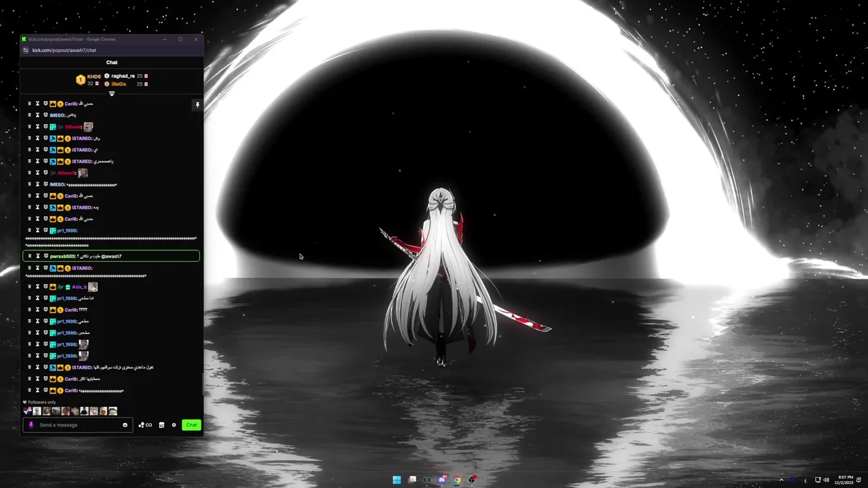This screenshot has height=488, width=868.
Task: Click the Chat header title
Action: pos(112,62)
